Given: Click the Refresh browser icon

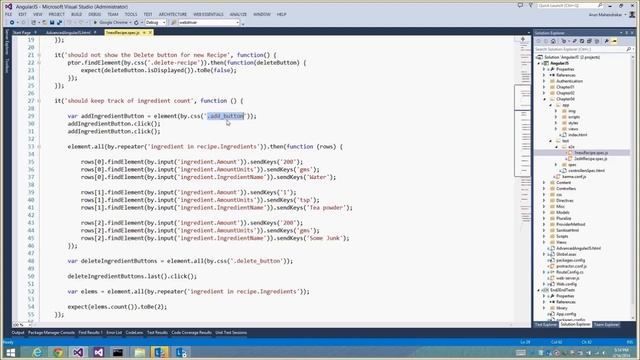Looking at the screenshot, I should click(136, 22).
